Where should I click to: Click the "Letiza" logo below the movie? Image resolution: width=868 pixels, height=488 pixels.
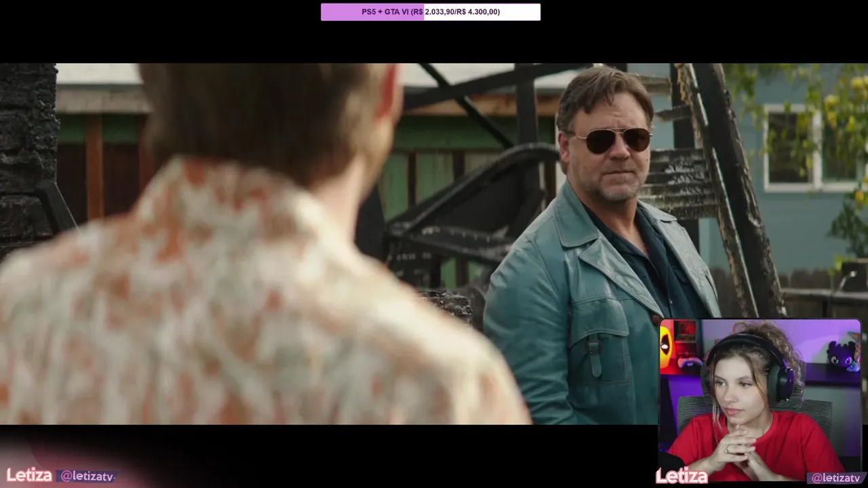(x=29, y=475)
